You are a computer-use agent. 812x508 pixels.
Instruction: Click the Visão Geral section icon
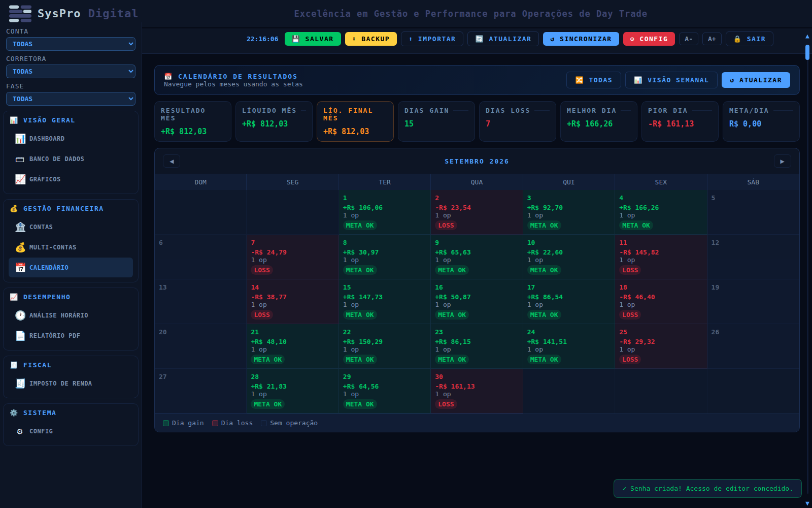[14, 120]
